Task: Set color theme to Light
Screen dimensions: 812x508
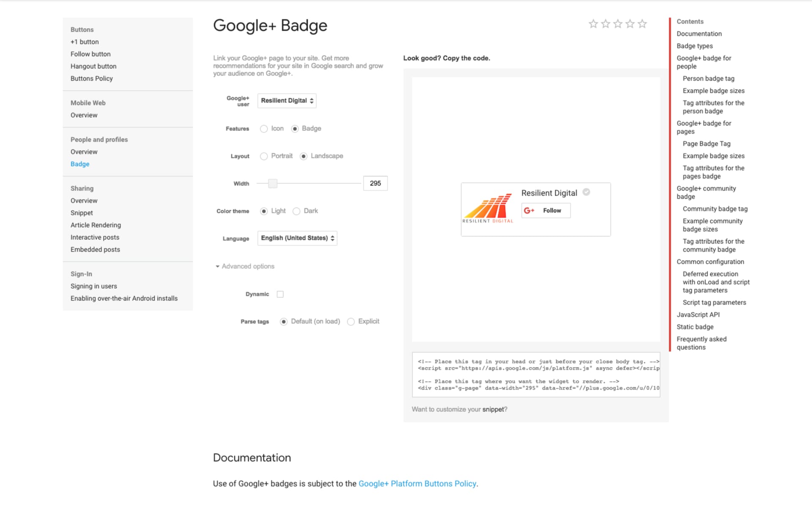Action: pos(264,211)
